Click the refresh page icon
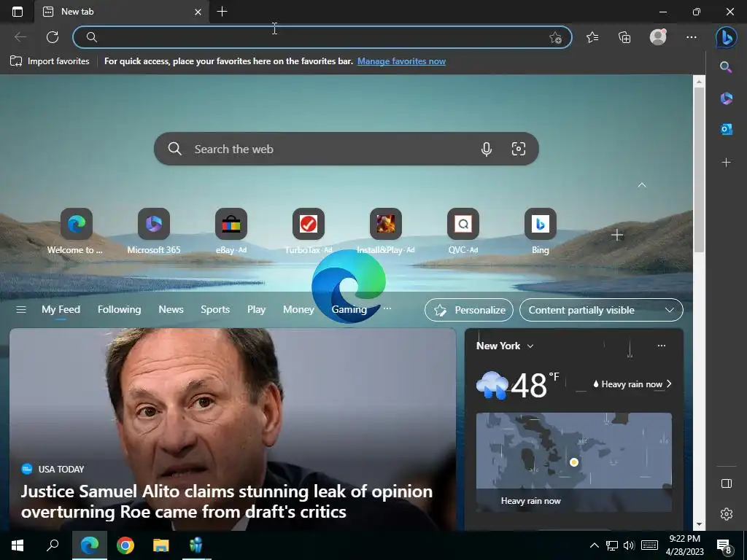This screenshot has width=747, height=560. pos(53,37)
